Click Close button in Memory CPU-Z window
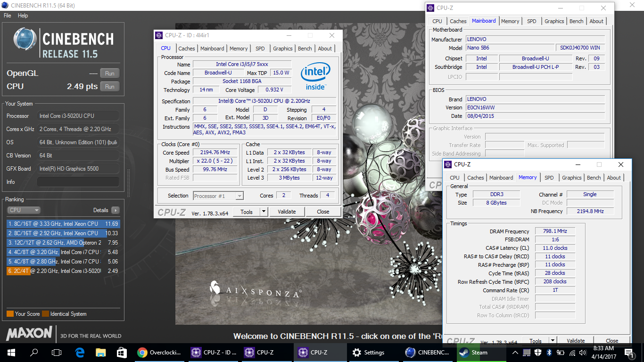 (x=612, y=341)
